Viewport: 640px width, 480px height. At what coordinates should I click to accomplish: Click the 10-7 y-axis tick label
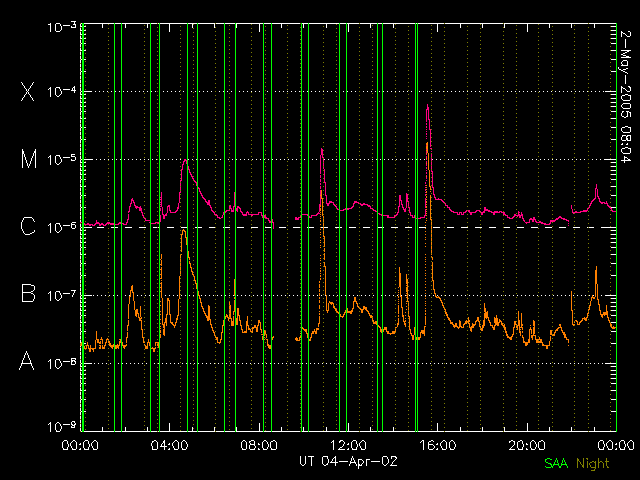click(62, 295)
